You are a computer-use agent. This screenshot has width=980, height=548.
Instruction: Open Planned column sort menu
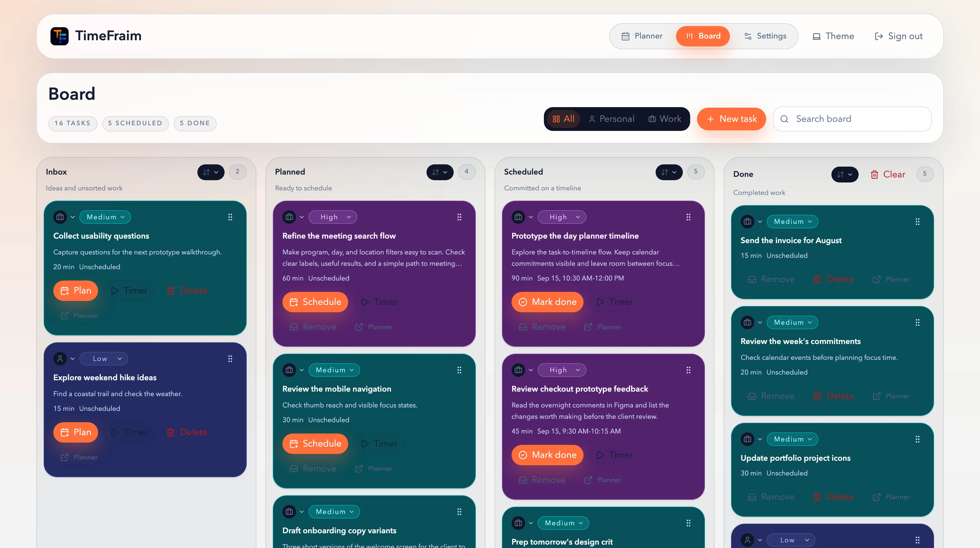(440, 172)
